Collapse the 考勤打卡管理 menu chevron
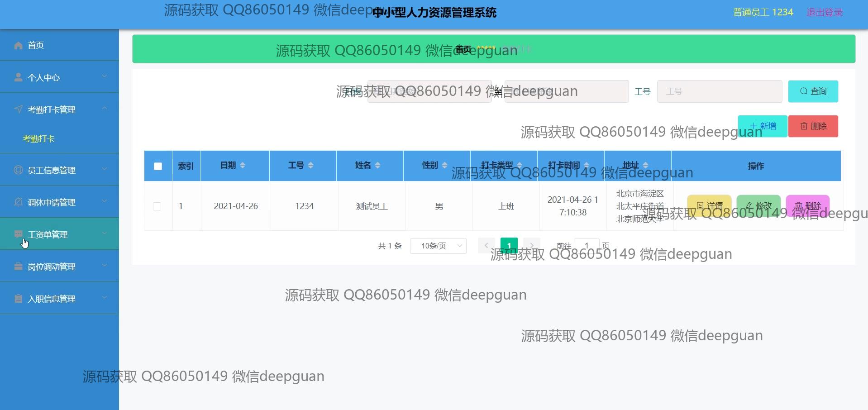 point(105,109)
